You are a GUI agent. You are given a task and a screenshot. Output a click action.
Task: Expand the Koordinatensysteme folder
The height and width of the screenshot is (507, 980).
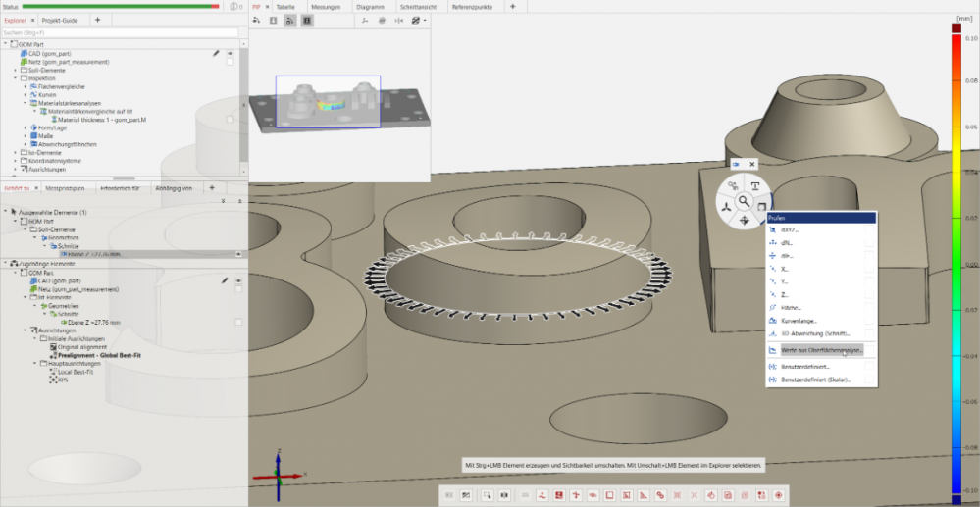click(15, 160)
